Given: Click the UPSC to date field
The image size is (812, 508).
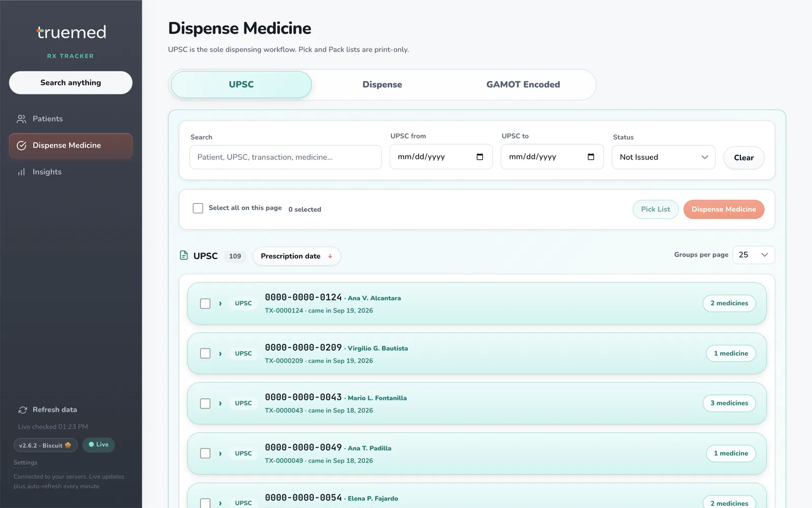Looking at the screenshot, I should (552, 156).
